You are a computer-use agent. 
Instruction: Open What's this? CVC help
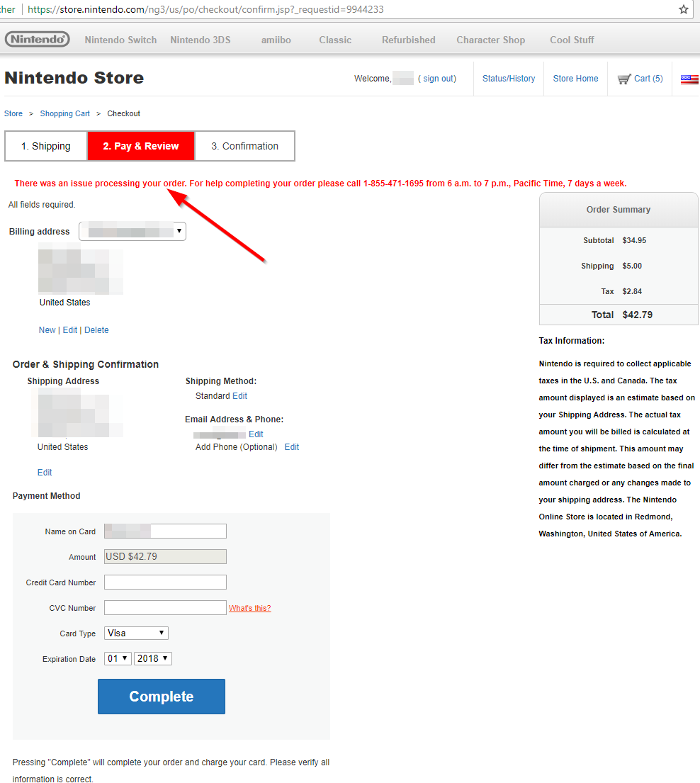click(x=249, y=608)
